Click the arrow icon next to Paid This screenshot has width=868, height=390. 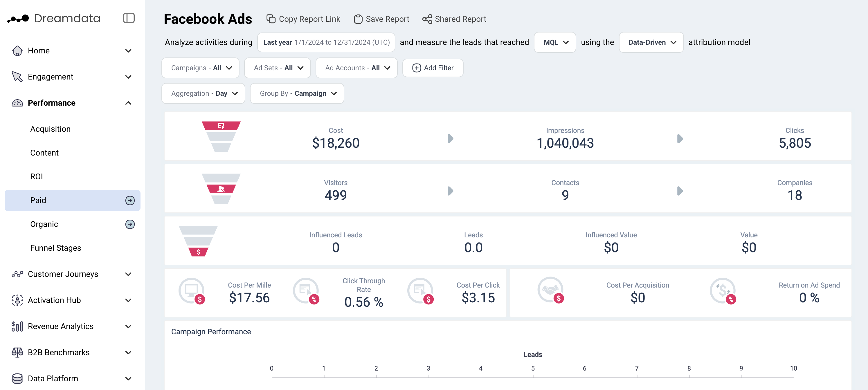130,201
